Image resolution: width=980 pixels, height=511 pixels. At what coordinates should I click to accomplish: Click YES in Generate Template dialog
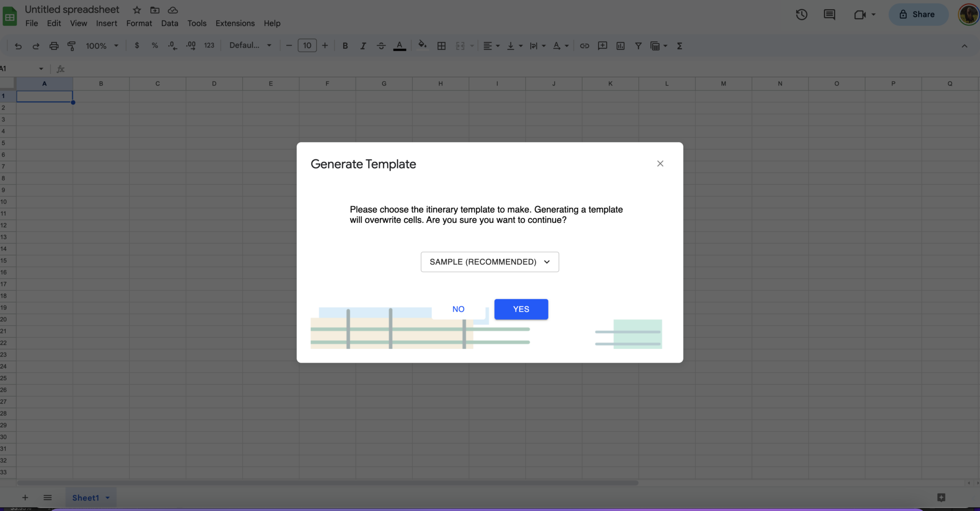(x=521, y=309)
